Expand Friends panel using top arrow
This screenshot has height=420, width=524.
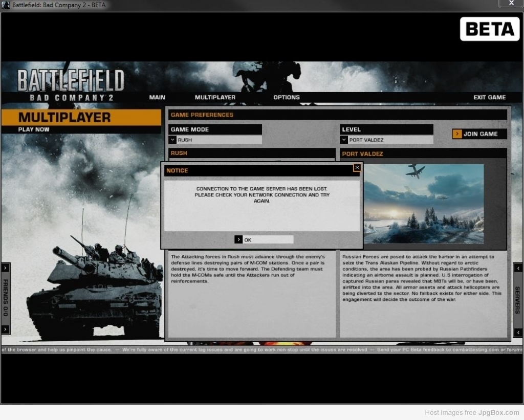5,268
